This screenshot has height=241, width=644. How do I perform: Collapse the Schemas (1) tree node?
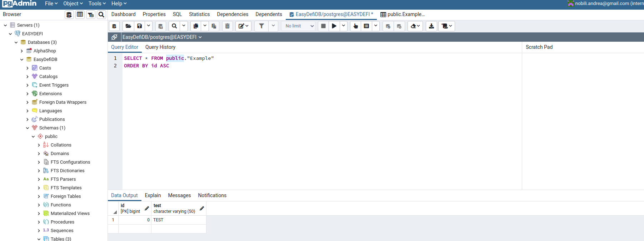tap(28, 128)
